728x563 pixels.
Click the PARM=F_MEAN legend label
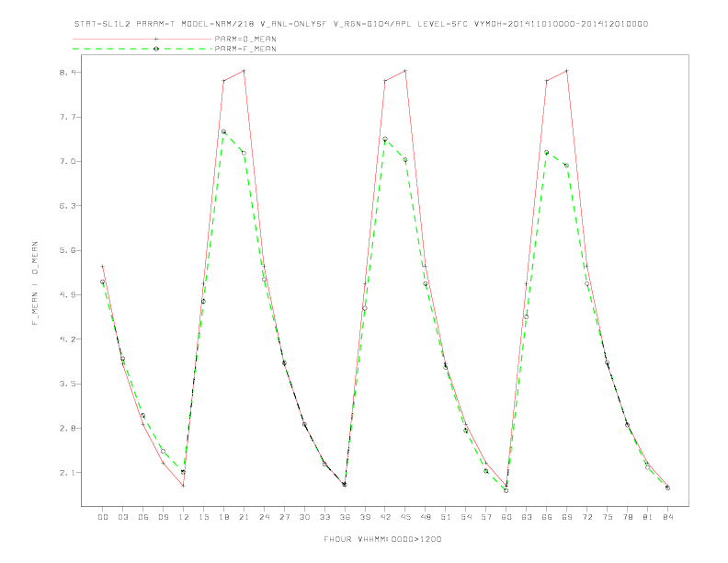coord(245,49)
